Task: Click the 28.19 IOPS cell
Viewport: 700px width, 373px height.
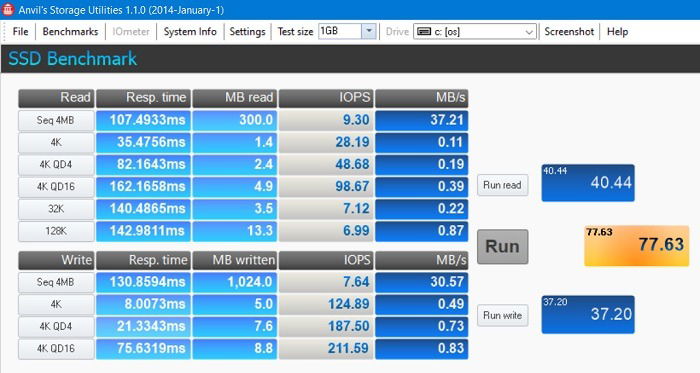Action: click(326, 142)
